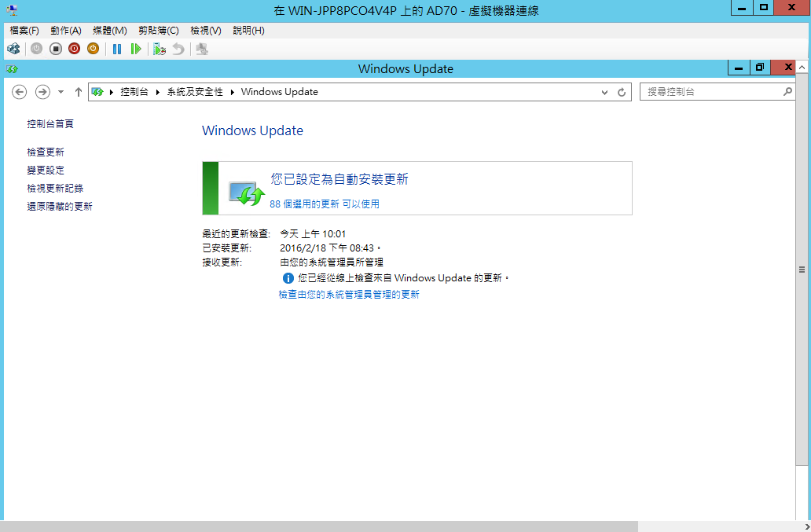The image size is (811, 532).
Task: Click the horizontal scroll right arrow
Action: point(807,526)
